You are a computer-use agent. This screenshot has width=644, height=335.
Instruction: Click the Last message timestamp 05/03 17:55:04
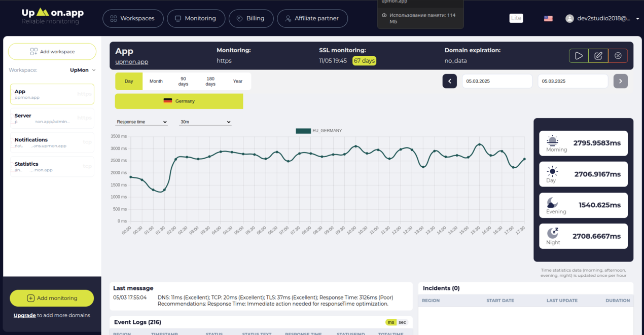(130, 297)
